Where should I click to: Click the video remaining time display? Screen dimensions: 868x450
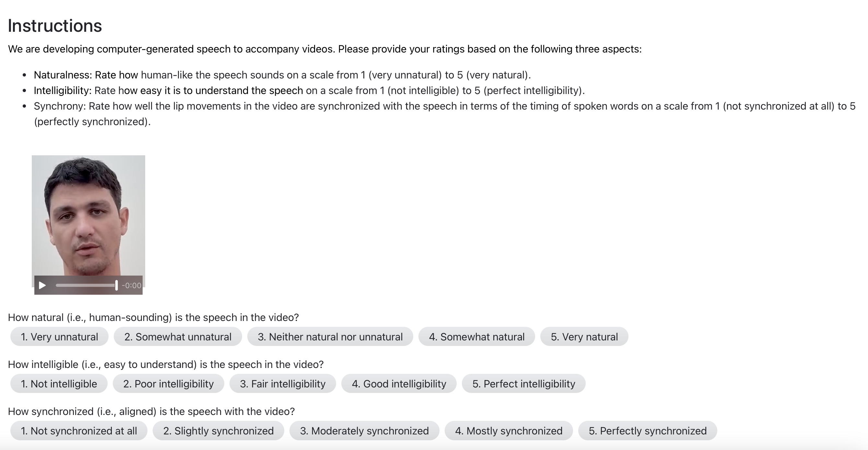tap(131, 286)
